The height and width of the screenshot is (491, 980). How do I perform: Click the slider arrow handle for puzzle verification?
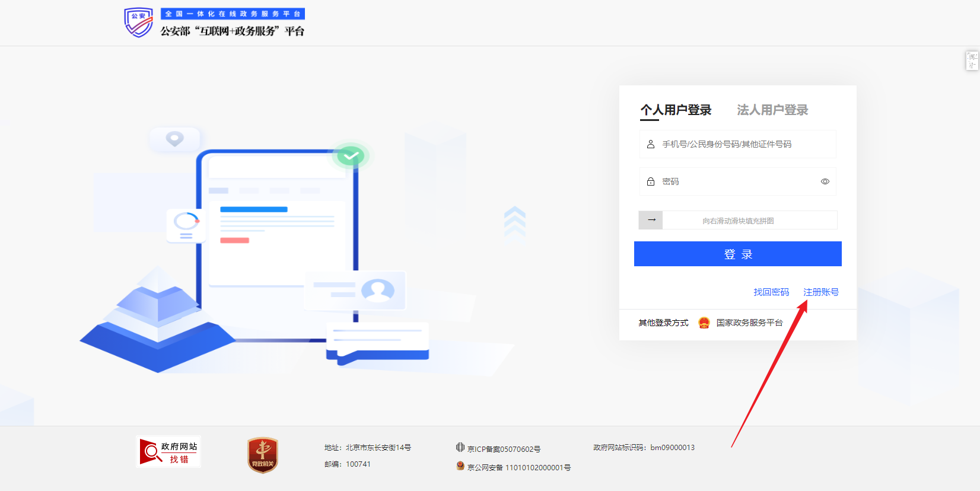(651, 220)
